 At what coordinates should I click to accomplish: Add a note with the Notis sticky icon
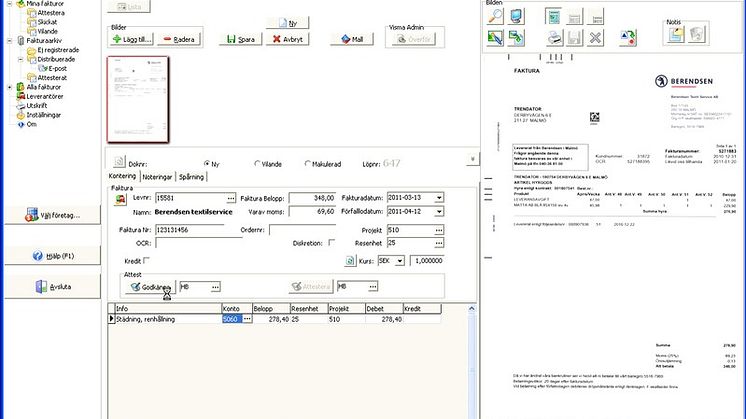point(676,34)
